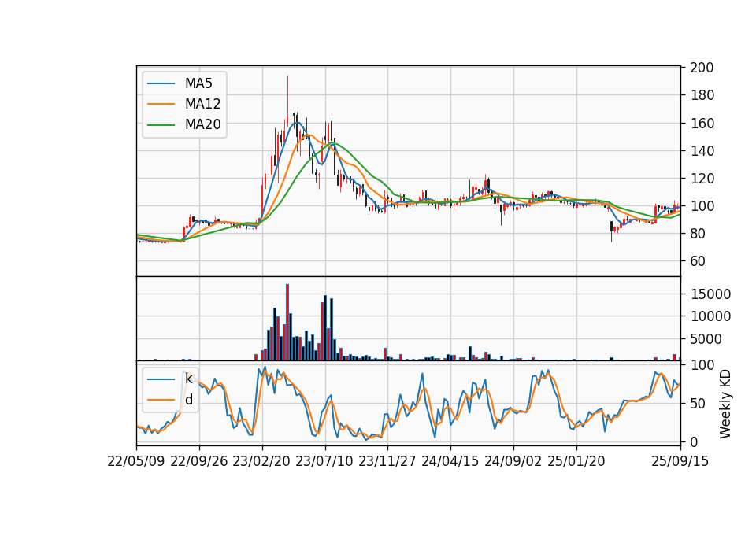
Task: Click the MA20 legend label
Action: [202, 125]
